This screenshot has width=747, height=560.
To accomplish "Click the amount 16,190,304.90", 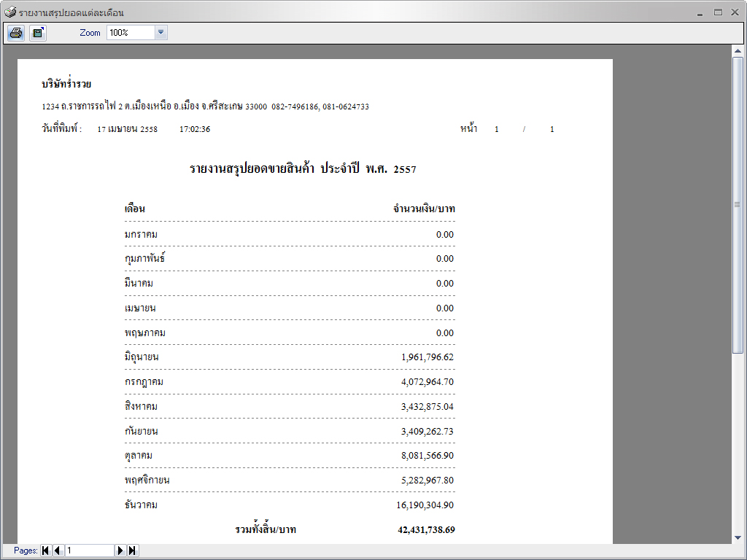I will [x=425, y=505].
